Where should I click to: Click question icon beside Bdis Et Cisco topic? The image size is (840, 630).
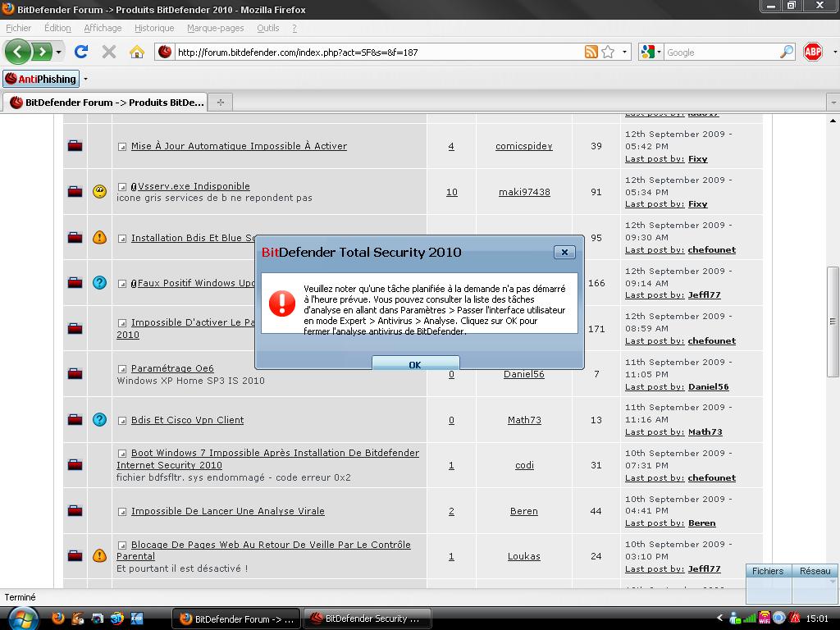click(99, 419)
